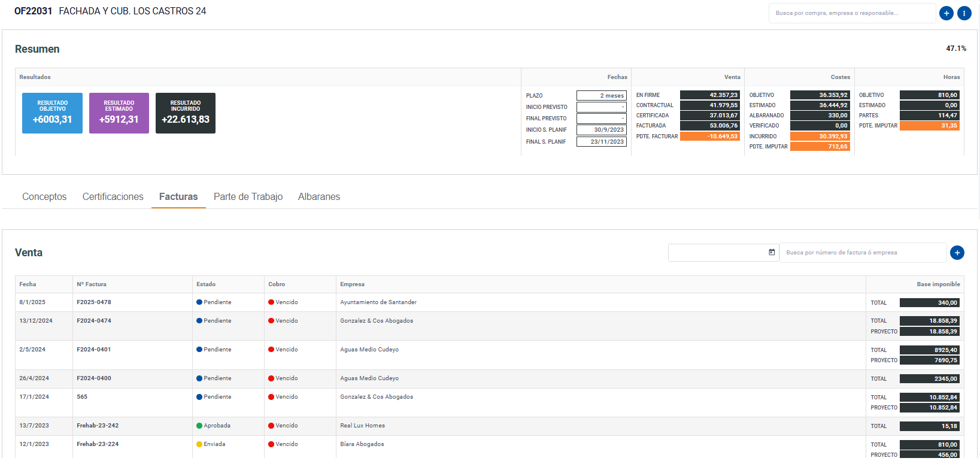Open the Certificaciones tab

pyautogui.click(x=113, y=197)
